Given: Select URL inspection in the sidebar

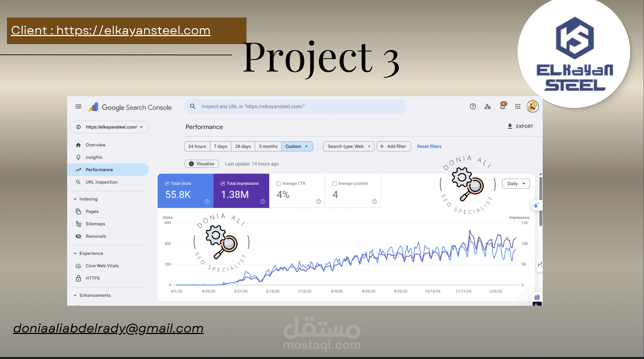Looking at the screenshot, I should pos(101,182).
